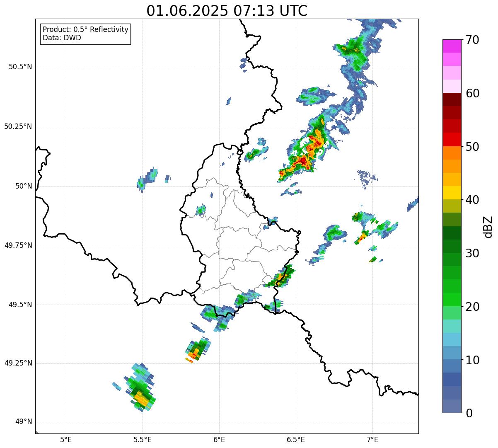
Task: Click the 49°N latitude label
Action: 23,422
